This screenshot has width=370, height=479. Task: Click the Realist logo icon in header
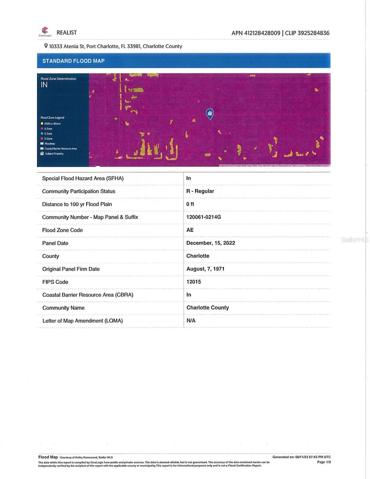pyautogui.click(x=45, y=32)
